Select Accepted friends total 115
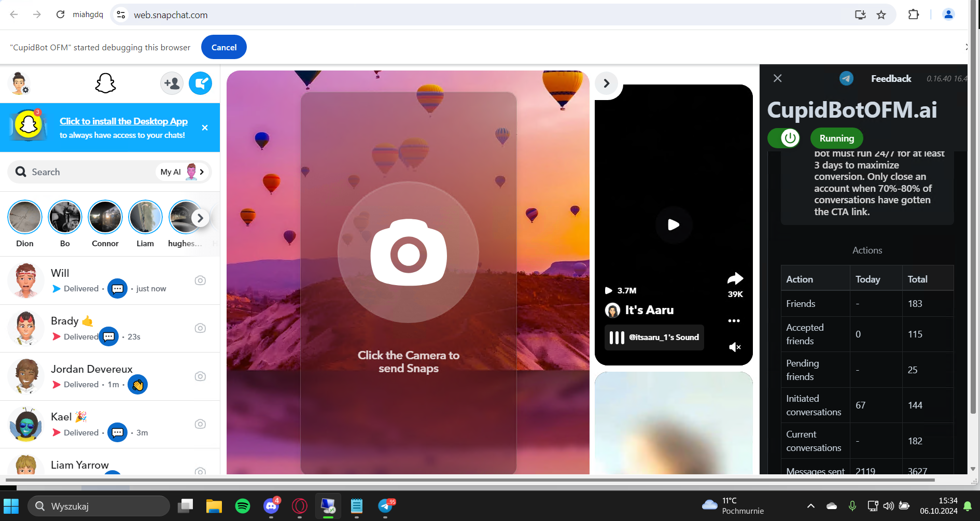This screenshot has width=980, height=521. pyautogui.click(x=915, y=334)
